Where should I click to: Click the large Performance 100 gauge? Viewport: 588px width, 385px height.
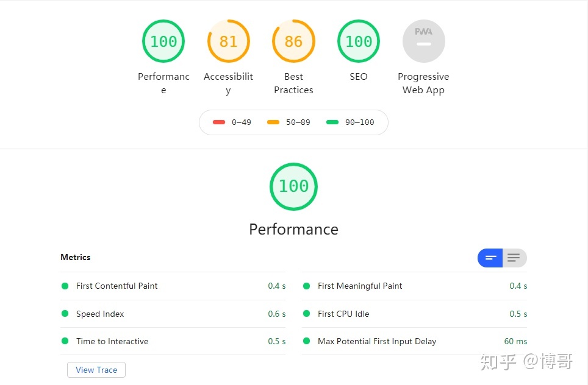pyautogui.click(x=293, y=186)
